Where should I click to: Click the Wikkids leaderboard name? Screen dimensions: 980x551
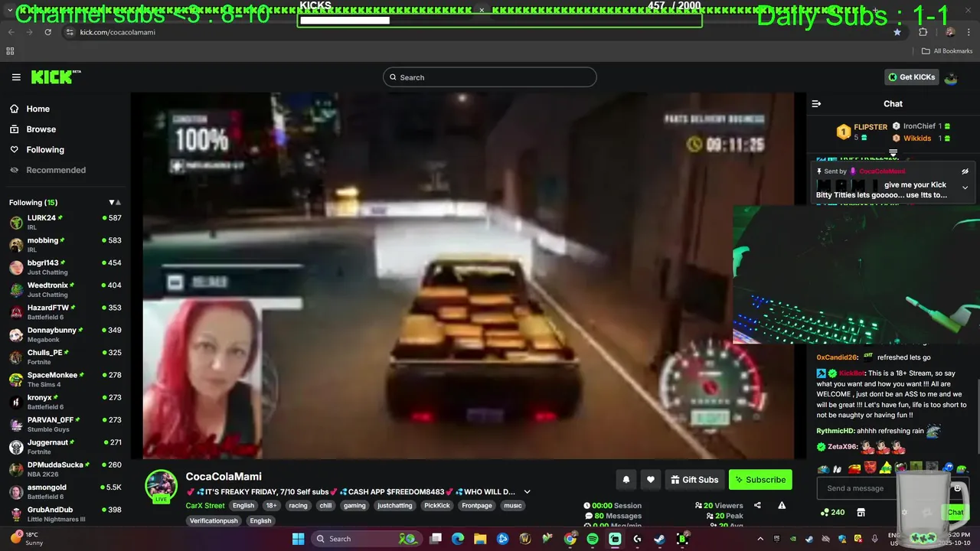[x=917, y=139]
